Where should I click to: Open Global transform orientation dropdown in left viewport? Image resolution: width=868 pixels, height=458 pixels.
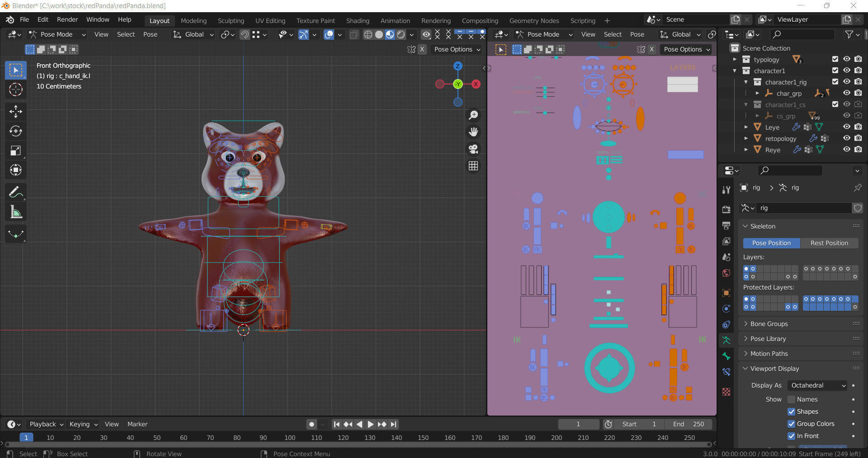[193, 34]
